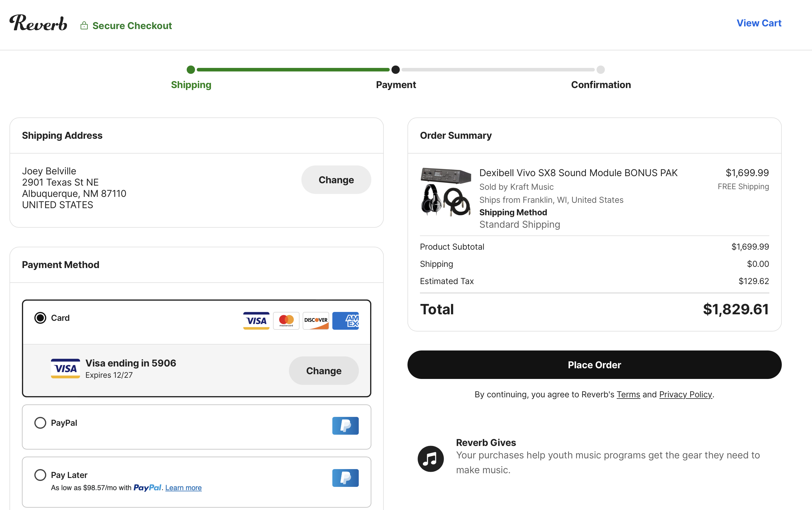
Task: Click the Secure Checkout lock icon
Action: point(84,26)
